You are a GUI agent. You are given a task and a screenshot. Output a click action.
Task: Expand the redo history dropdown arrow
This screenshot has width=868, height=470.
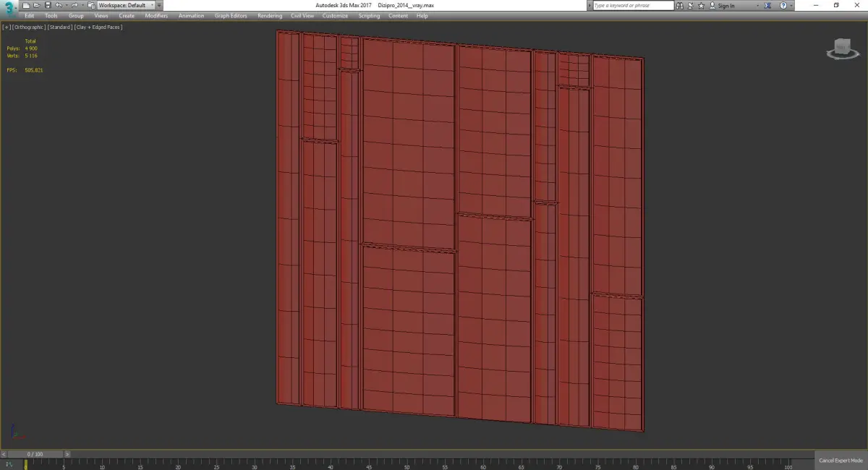click(x=82, y=5)
